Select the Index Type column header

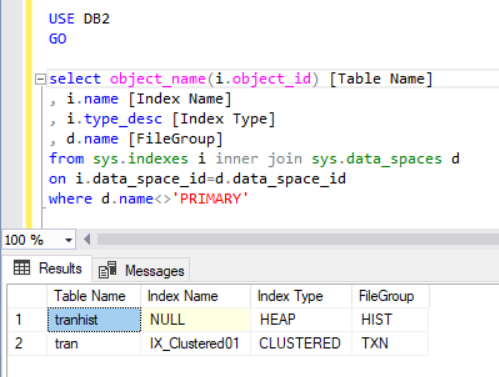(x=301, y=296)
